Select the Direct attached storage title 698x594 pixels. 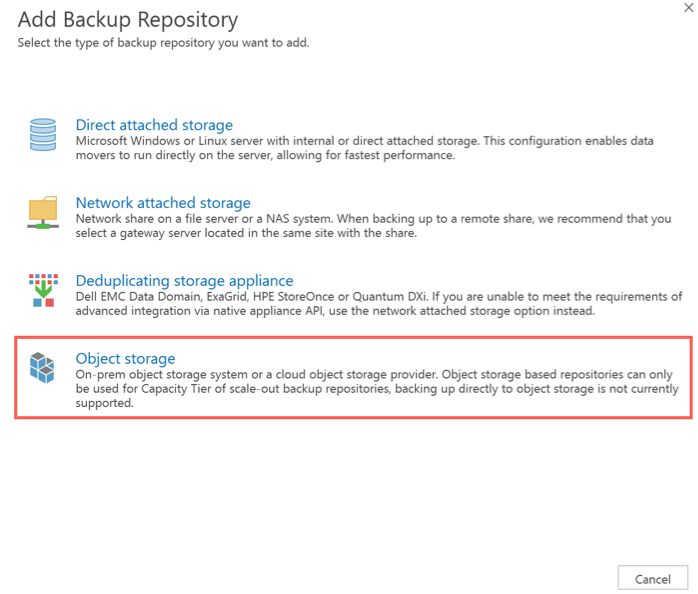[154, 125]
